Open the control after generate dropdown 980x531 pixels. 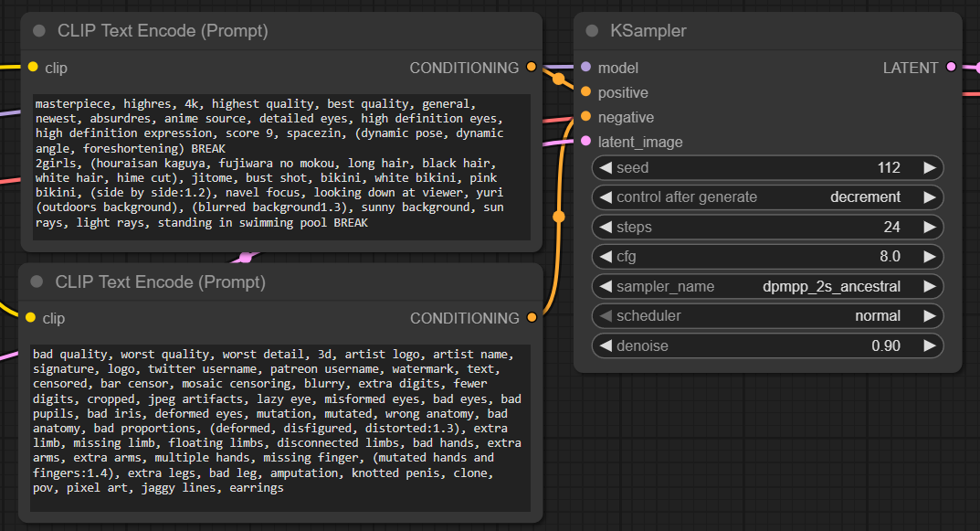(767, 197)
